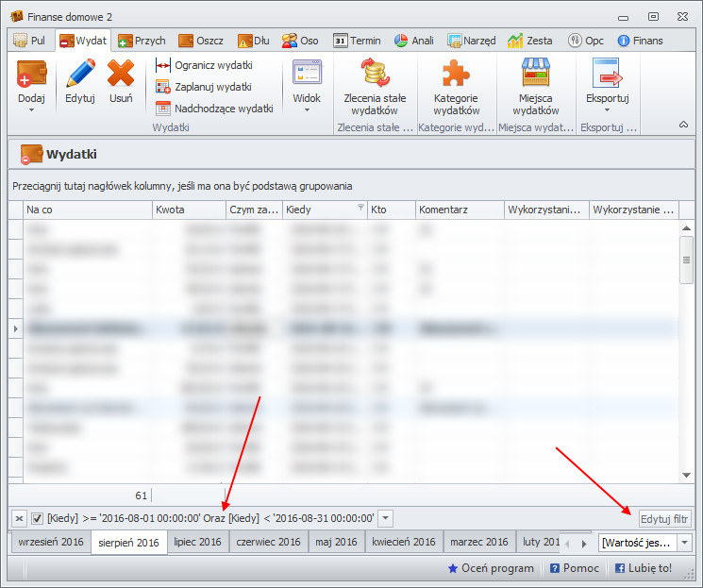Sort by the Kwota column header
This screenshot has height=588, width=703.
pyautogui.click(x=189, y=210)
